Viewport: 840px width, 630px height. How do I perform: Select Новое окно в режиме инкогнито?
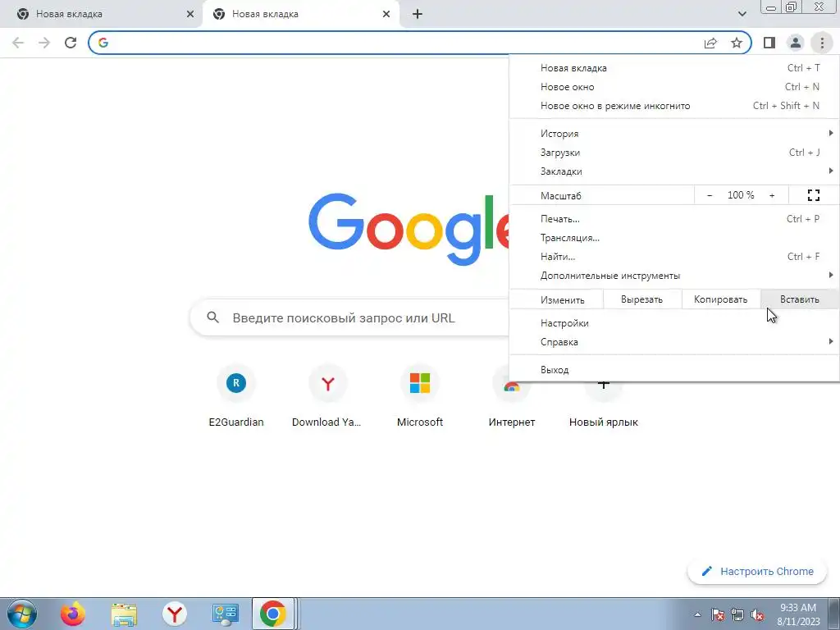click(x=674, y=106)
